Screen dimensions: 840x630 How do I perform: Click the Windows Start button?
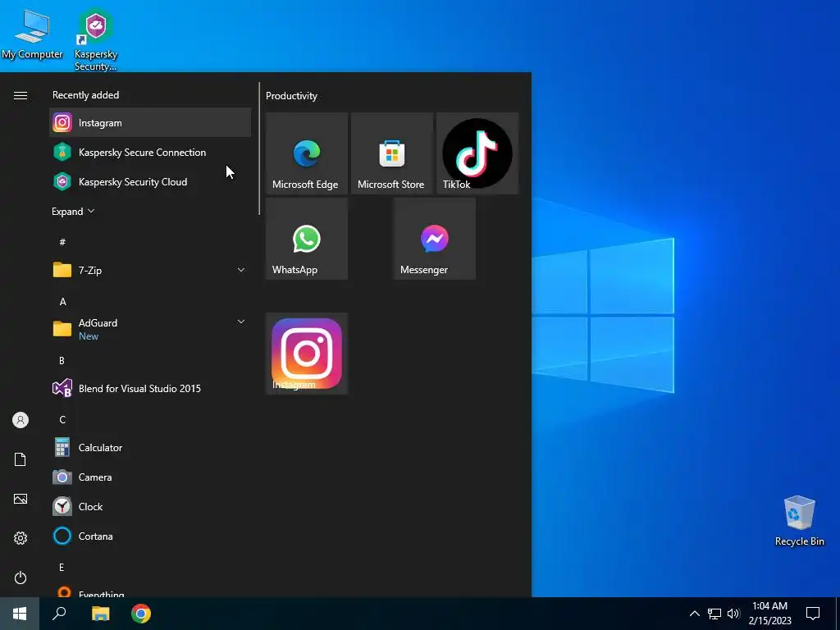pos(20,614)
